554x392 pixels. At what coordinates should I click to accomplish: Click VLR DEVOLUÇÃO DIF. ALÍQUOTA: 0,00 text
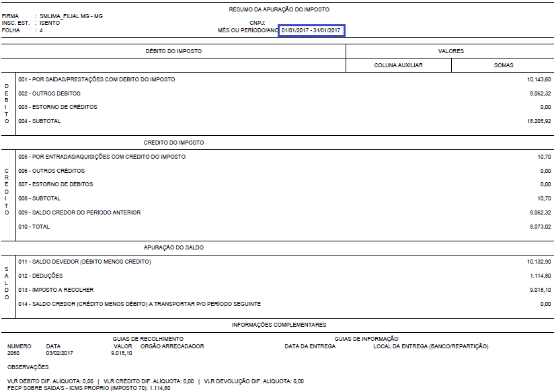[253, 382]
